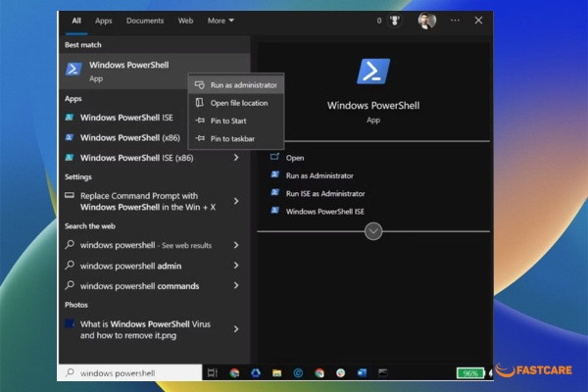Viewport: 588px width, 392px height.
Task: Click the pin icon beside Pin to Start
Action: 200,121
